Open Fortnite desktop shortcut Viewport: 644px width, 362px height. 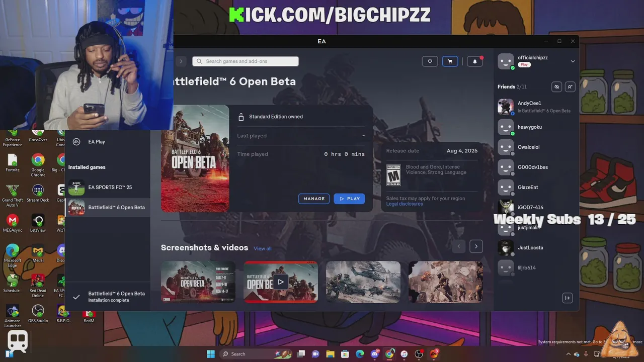[x=13, y=163]
